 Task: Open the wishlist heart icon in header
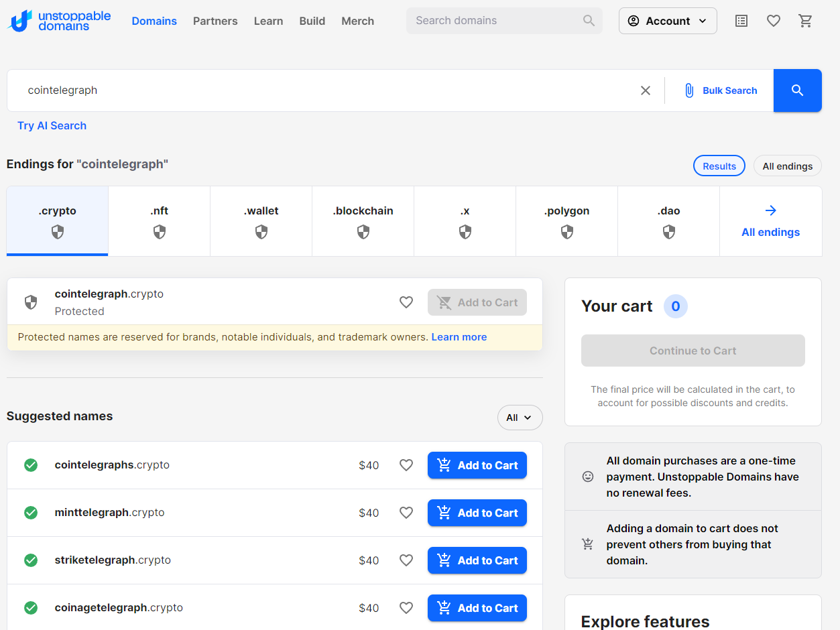(774, 21)
